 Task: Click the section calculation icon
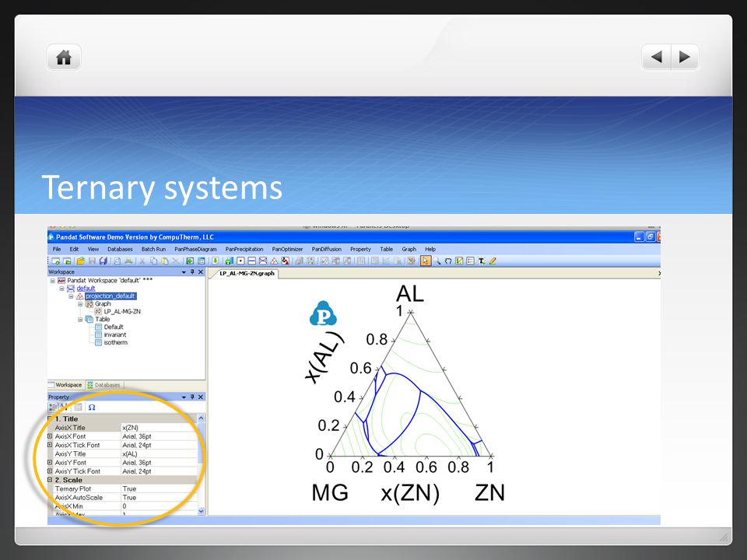263,261
